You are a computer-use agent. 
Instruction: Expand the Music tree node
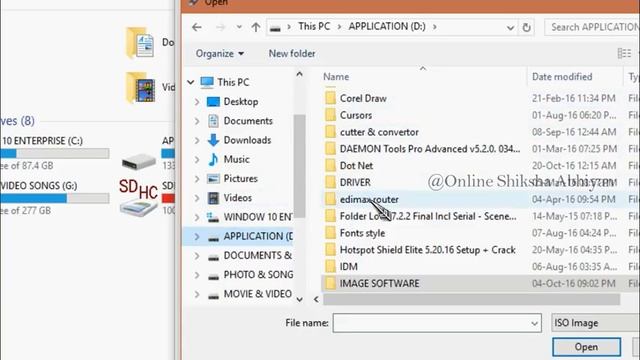(197, 159)
